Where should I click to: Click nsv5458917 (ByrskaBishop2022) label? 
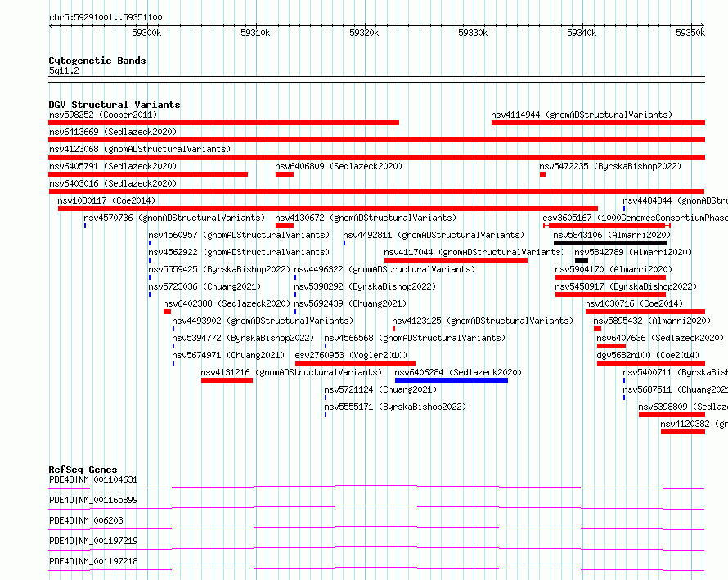coord(626,286)
